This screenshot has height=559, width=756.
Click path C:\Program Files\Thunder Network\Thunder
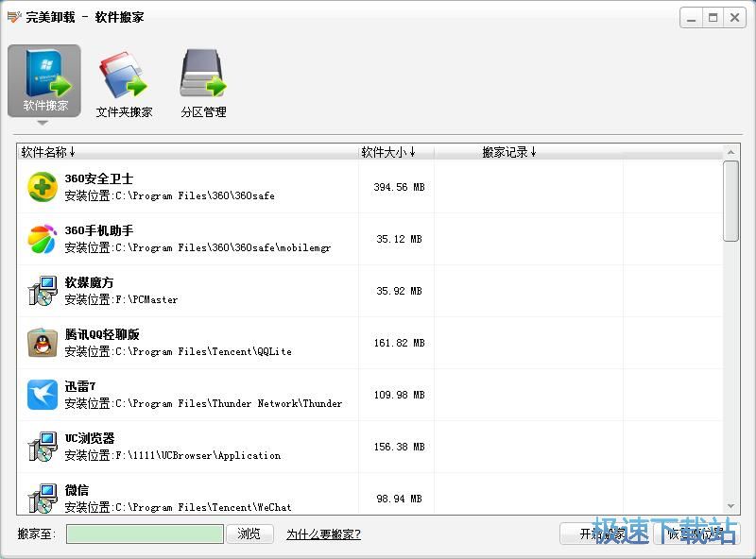click(x=229, y=403)
